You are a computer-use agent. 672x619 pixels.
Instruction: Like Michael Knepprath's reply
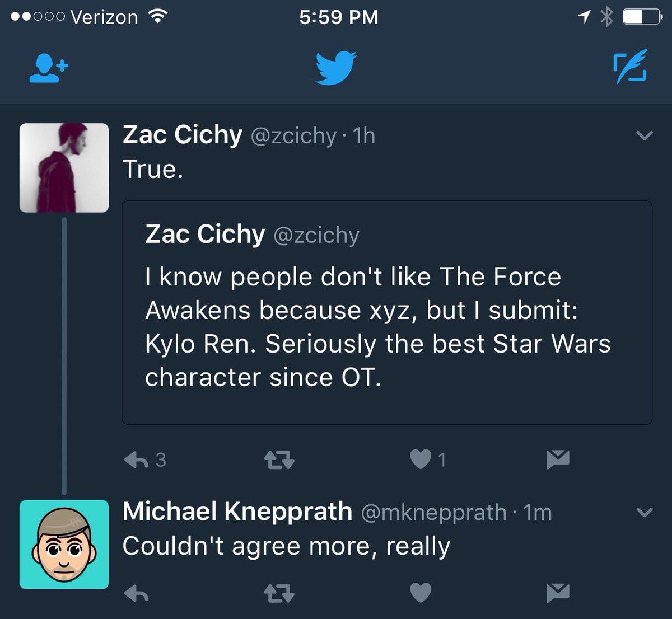click(421, 593)
